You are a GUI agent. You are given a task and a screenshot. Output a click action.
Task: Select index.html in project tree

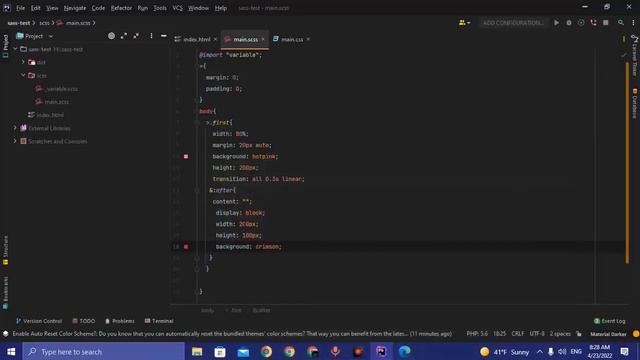[46, 115]
